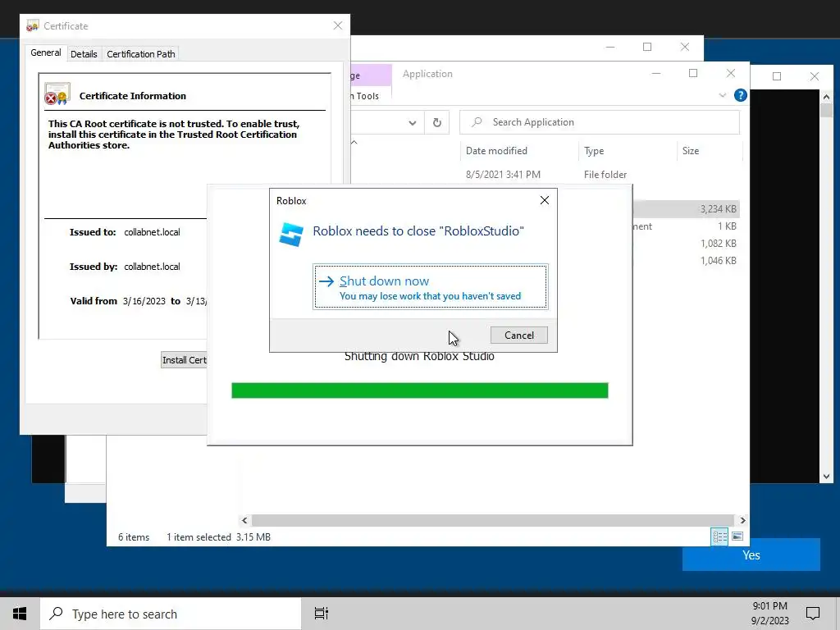This screenshot has width=840, height=630.
Task: Click the blue Yes button
Action: pyautogui.click(x=751, y=555)
